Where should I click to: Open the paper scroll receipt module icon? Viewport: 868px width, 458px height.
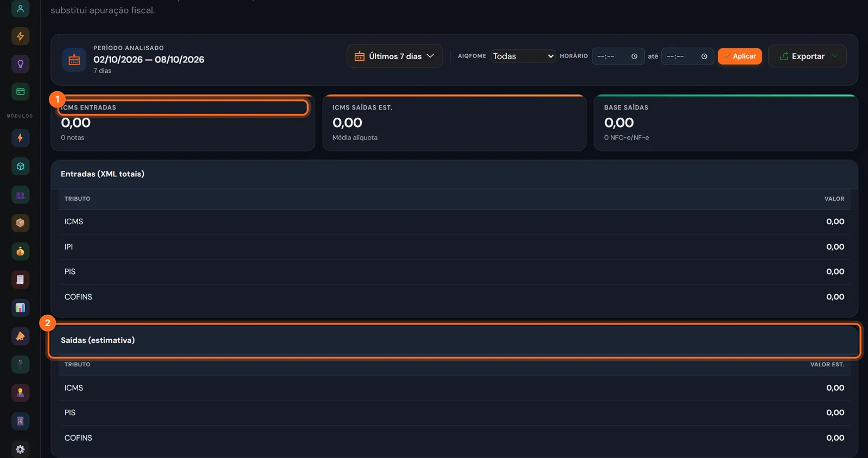click(x=20, y=279)
